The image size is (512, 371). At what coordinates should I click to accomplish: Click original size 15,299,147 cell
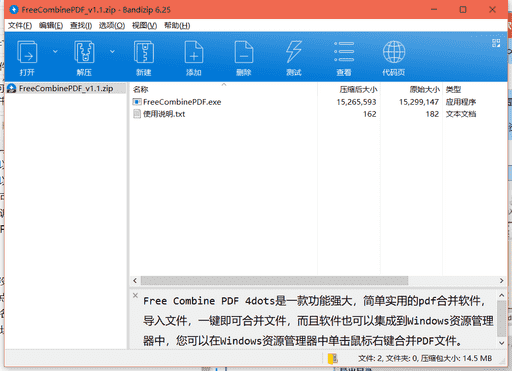pyautogui.click(x=419, y=102)
